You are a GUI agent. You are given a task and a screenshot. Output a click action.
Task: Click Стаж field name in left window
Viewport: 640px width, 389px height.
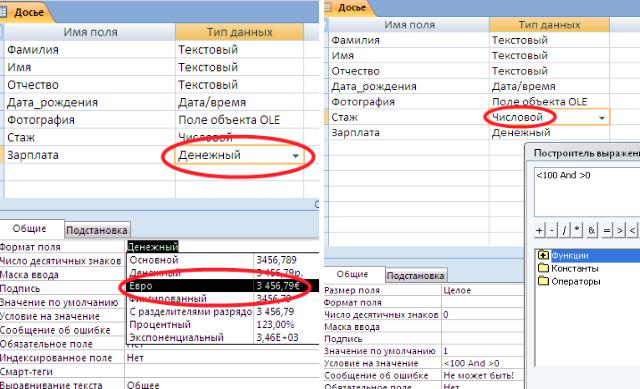click(x=21, y=138)
